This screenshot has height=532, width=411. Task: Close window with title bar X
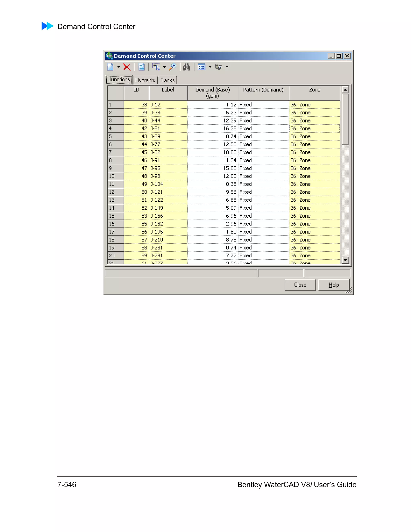tap(347, 56)
